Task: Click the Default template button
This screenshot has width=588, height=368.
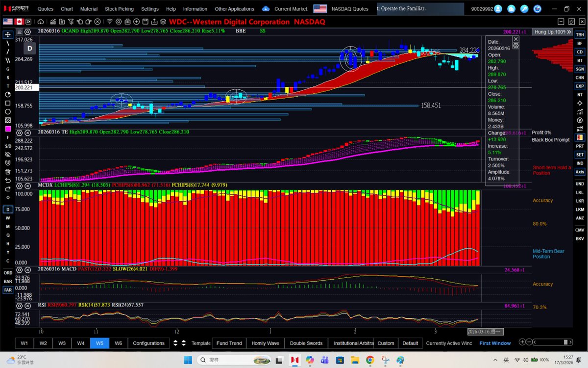Action: 410,343
